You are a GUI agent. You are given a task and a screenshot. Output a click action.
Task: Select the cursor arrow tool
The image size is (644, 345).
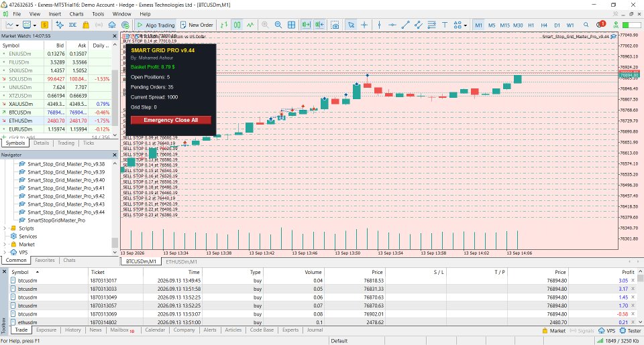(x=351, y=25)
